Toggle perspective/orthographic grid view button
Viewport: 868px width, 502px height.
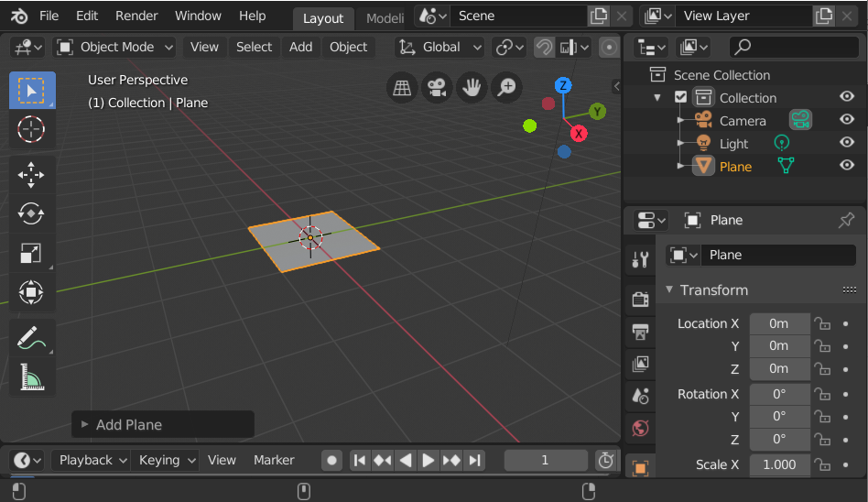[x=402, y=87]
